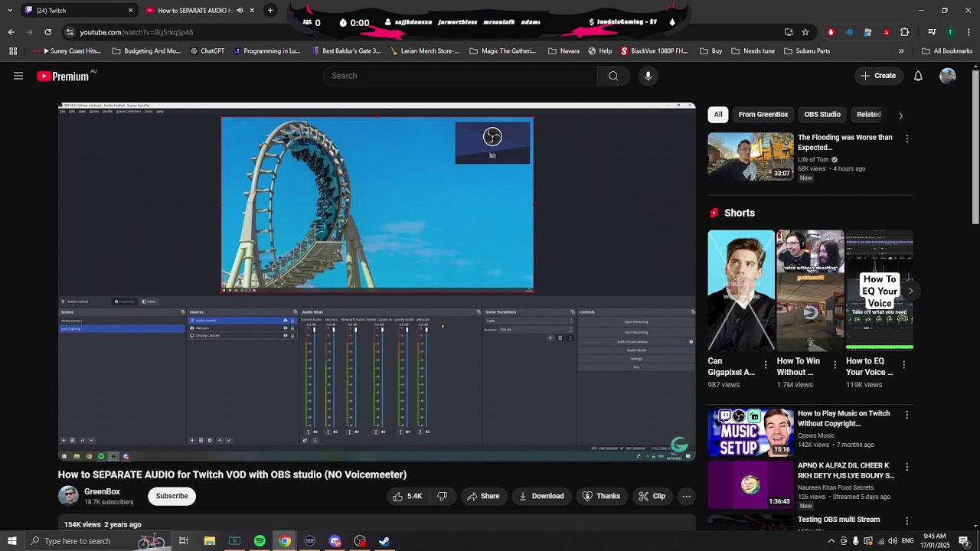This screenshot has width=980, height=551.
Task: Open GreenBox channel name link
Action: [x=102, y=491]
